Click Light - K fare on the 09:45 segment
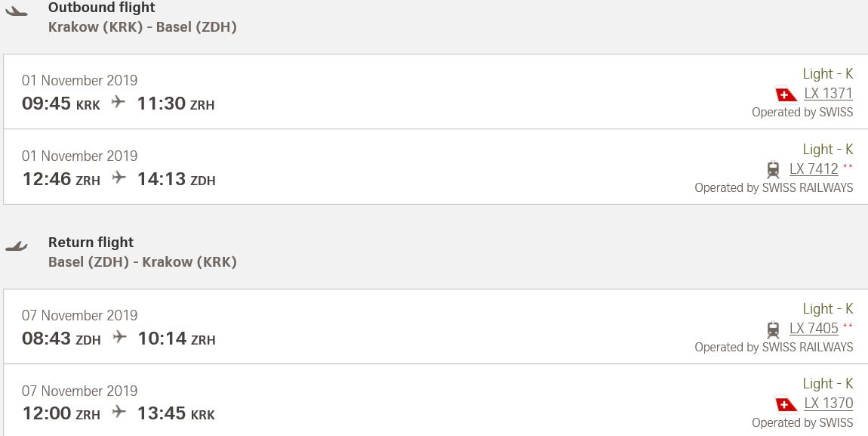Image resolution: width=868 pixels, height=436 pixels. [828, 74]
